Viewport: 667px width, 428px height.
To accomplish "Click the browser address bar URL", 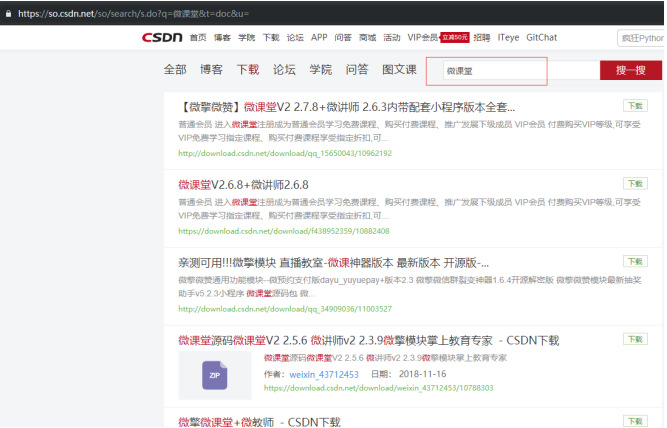I will 134,14.
